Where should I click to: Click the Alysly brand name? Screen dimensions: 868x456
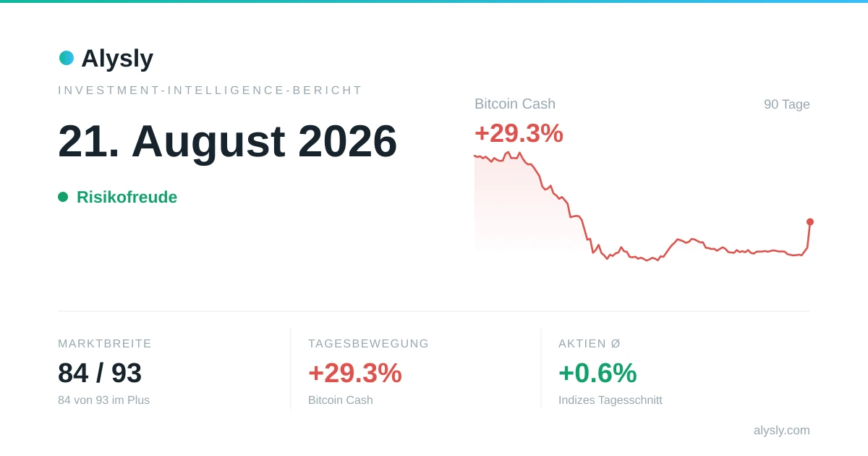click(x=117, y=58)
